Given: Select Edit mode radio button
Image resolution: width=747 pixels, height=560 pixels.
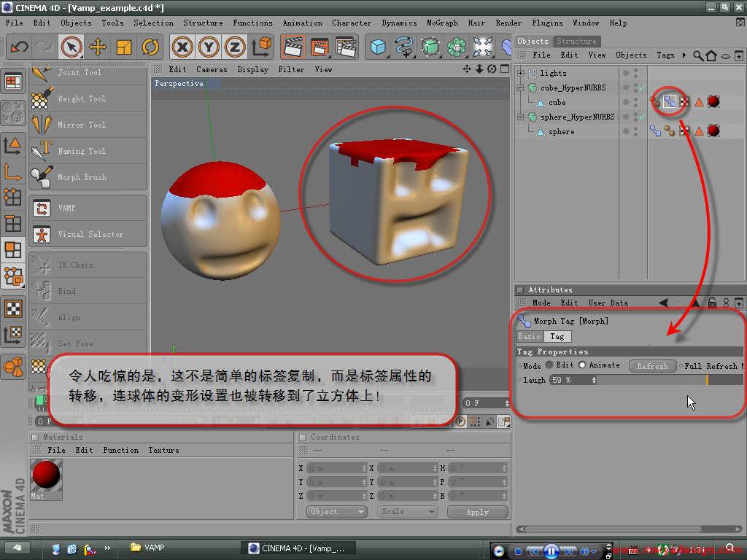Looking at the screenshot, I should tap(549, 365).
